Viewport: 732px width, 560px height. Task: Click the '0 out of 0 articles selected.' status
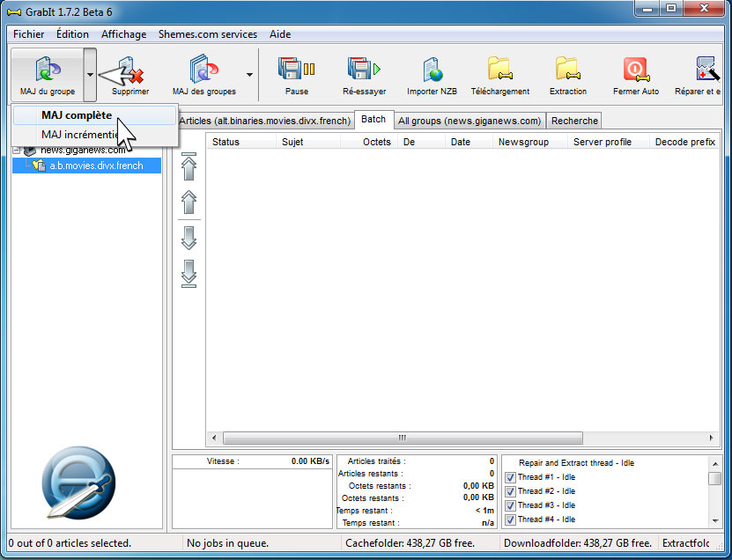[70, 543]
